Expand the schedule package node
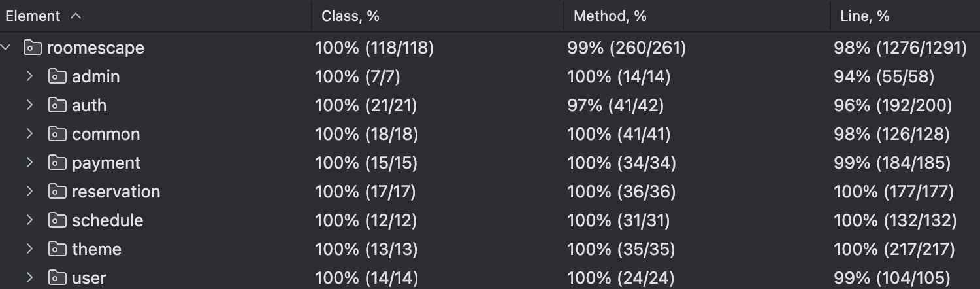The image size is (980, 289). [29, 220]
